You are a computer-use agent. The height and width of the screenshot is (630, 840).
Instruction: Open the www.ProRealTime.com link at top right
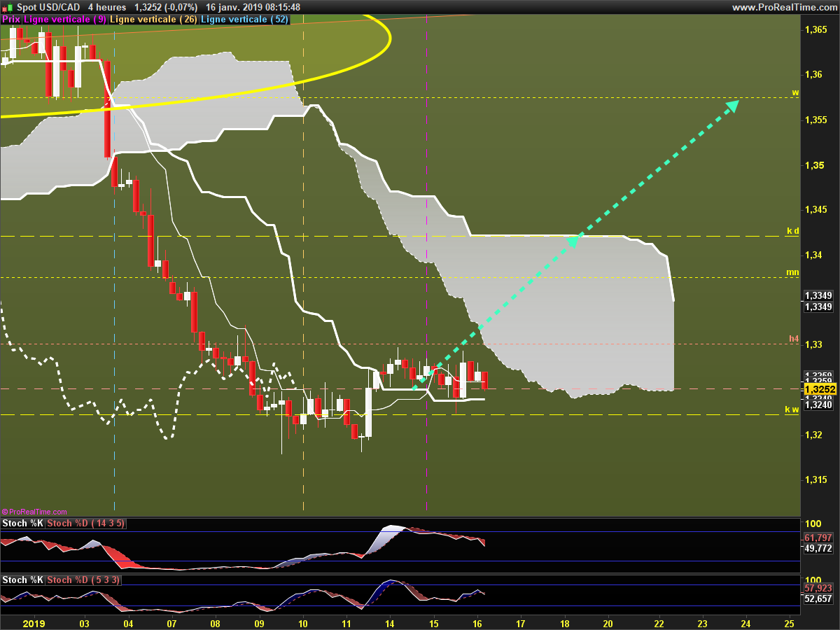[784, 7]
